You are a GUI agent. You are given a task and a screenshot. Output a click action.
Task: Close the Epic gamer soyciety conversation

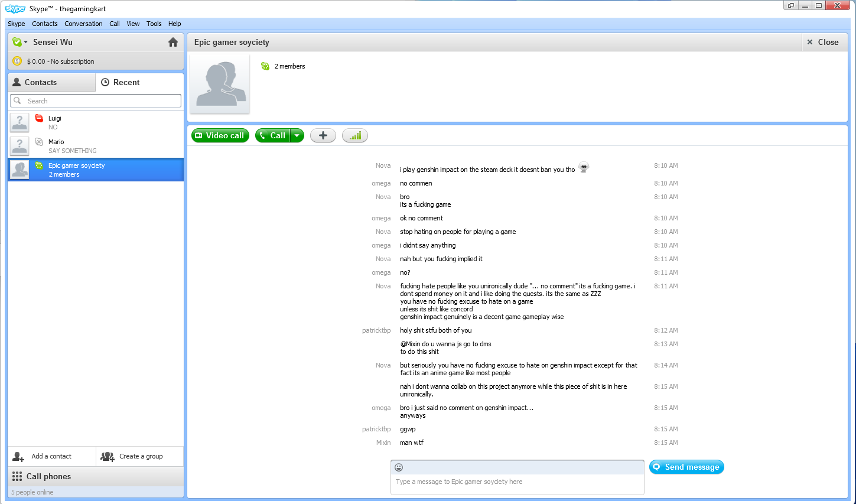click(x=823, y=42)
